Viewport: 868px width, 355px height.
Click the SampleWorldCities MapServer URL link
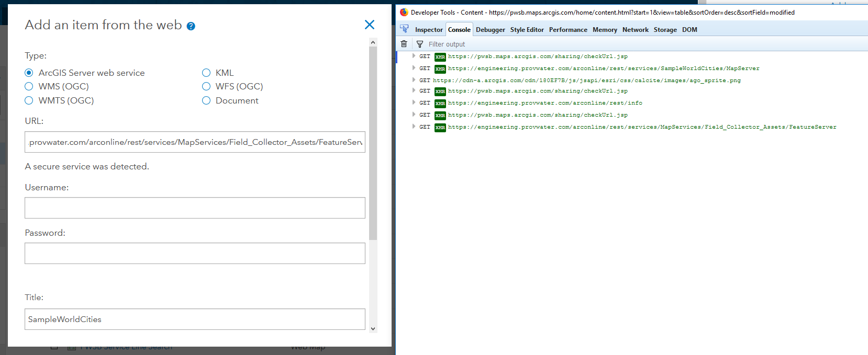pyautogui.click(x=604, y=68)
